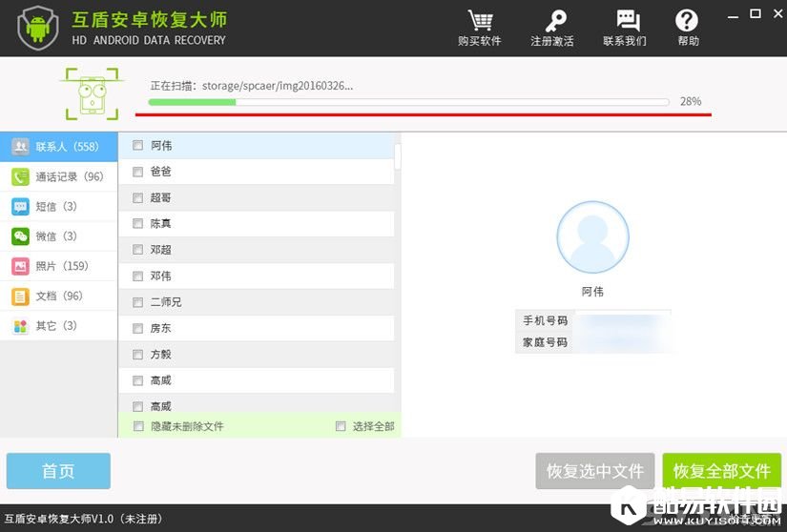Check the box for contact 超哥
This screenshot has height=532, width=787.
pyautogui.click(x=137, y=197)
